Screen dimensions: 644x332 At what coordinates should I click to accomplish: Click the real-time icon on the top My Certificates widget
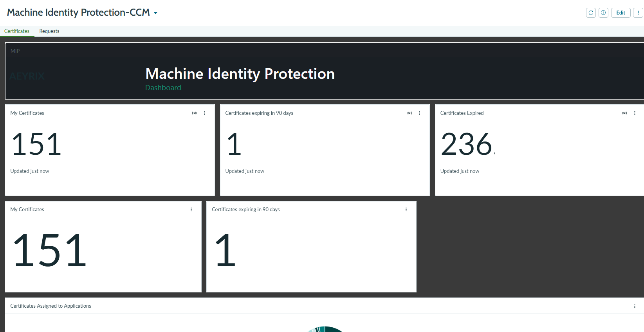click(x=194, y=113)
